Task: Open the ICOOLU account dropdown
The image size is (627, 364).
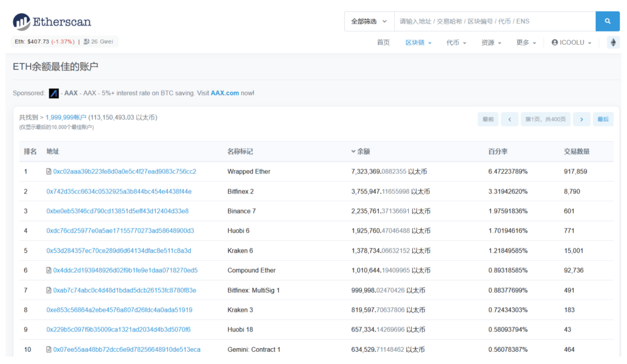Action: (571, 42)
